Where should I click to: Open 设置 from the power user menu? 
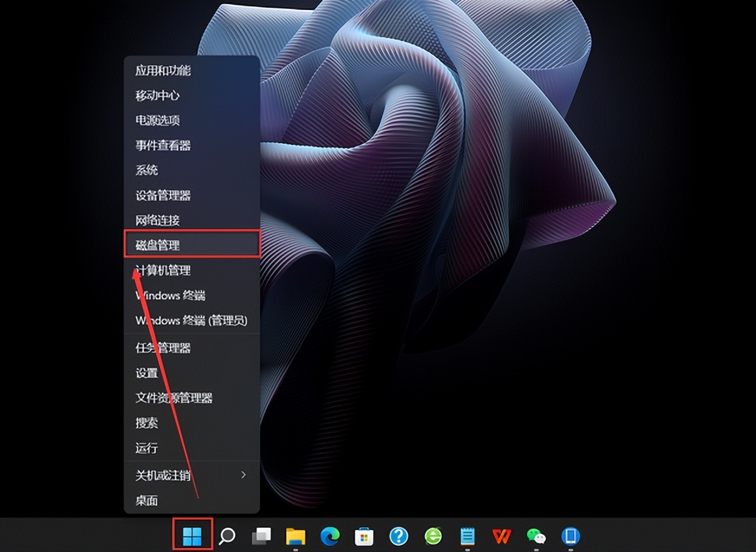[145, 374]
